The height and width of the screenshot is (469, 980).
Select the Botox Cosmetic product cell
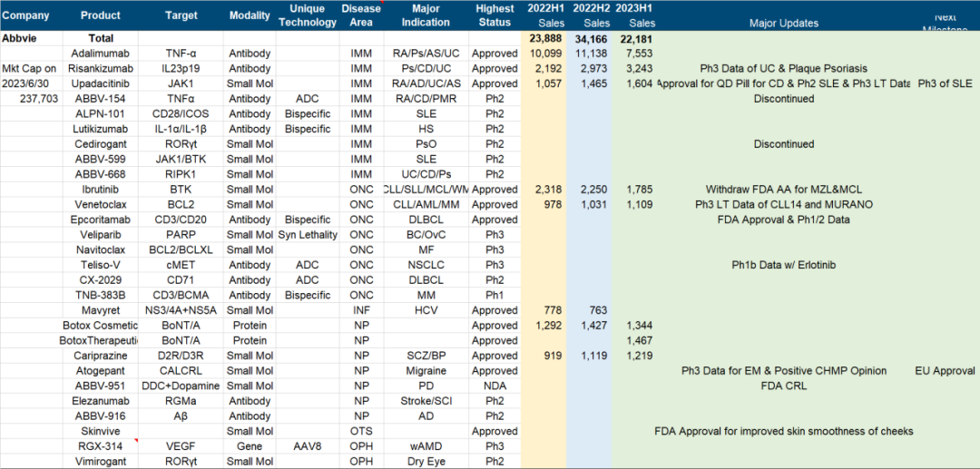[x=101, y=325]
